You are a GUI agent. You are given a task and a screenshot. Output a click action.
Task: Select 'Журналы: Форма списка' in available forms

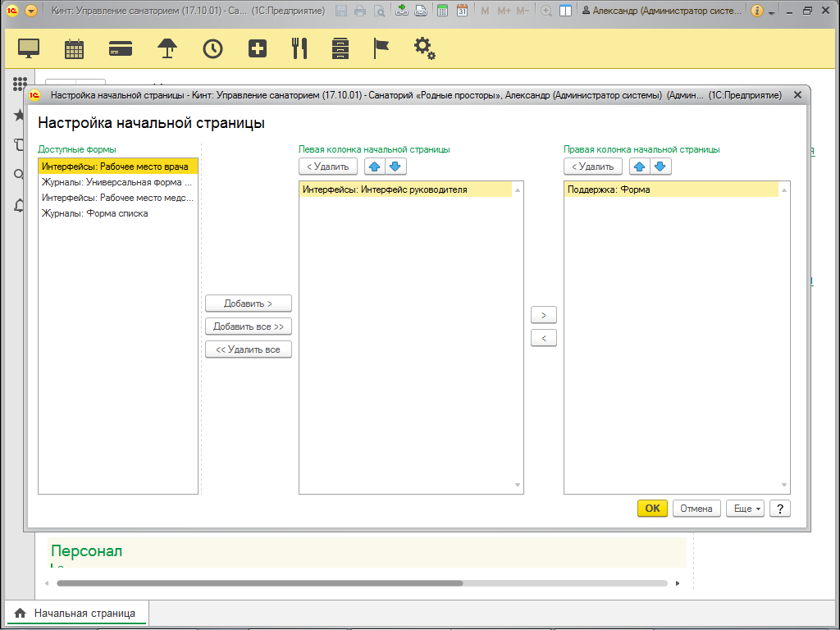pos(95,213)
